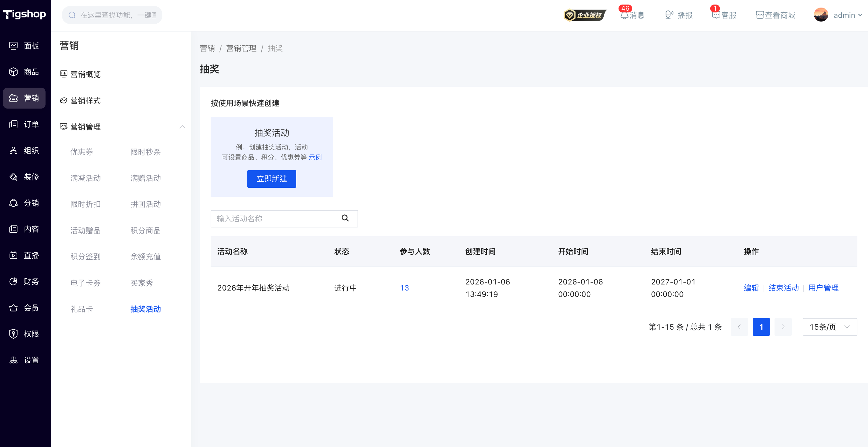The width and height of the screenshot is (868, 447).
Task: Open 营销概览 marketing overview
Action: (80, 74)
